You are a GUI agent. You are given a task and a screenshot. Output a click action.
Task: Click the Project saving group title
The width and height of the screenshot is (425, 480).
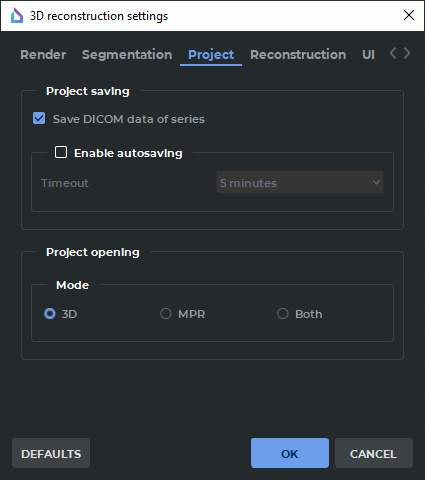[x=88, y=91]
